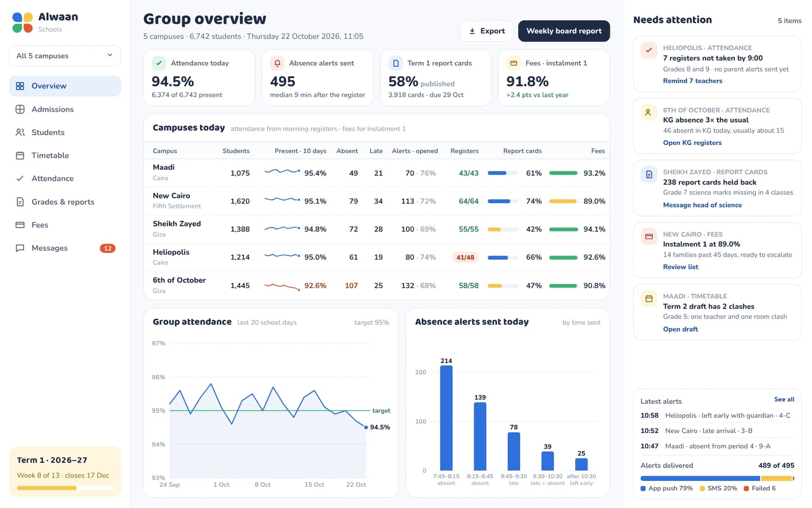
Task: Click Message head of science link
Action: (x=702, y=205)
